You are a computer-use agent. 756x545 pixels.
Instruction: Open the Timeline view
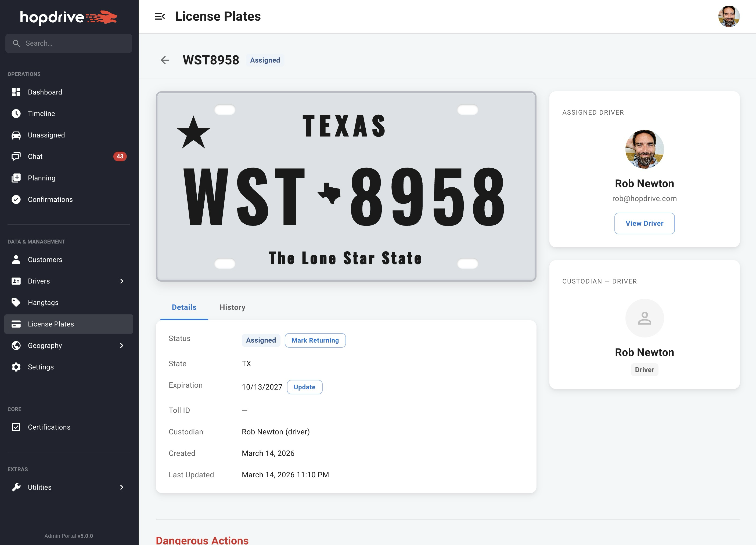click(x=41, y=113)
